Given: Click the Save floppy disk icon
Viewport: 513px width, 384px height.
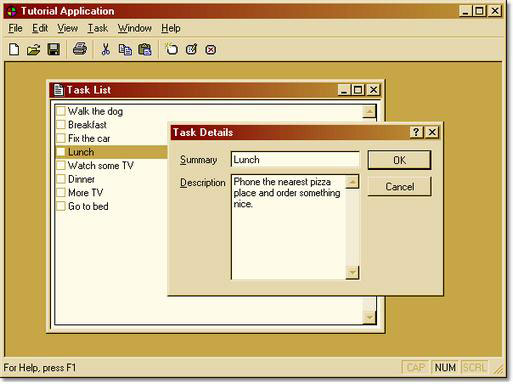Looking at the screenshot, I should pyautogui.click(x=54, y=49).
